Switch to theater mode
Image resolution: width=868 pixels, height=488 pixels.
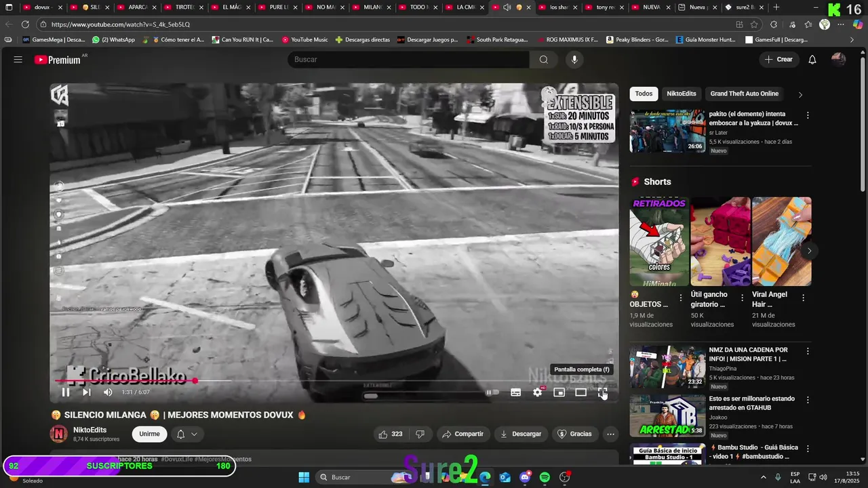click(581, 392)
